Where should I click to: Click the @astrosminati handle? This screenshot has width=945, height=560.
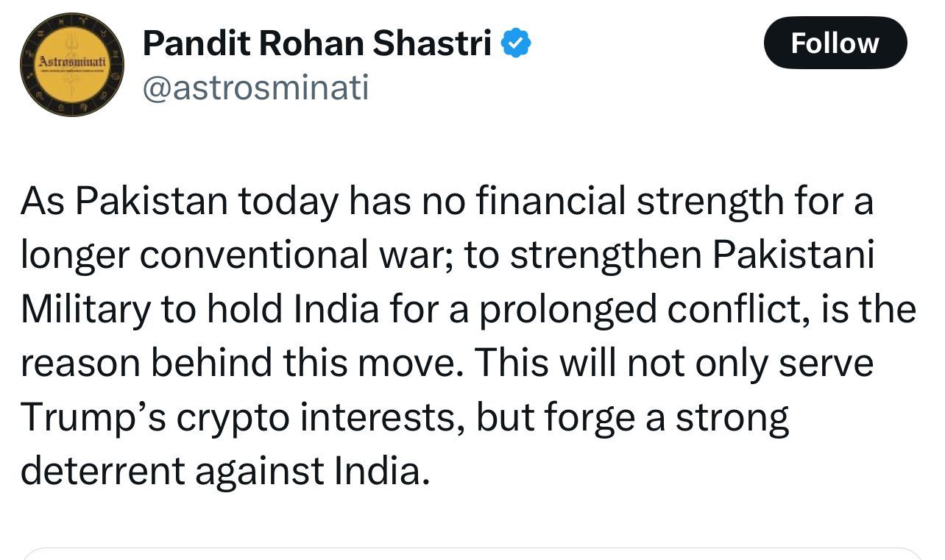pyautogui.click(x=255, y=89)
